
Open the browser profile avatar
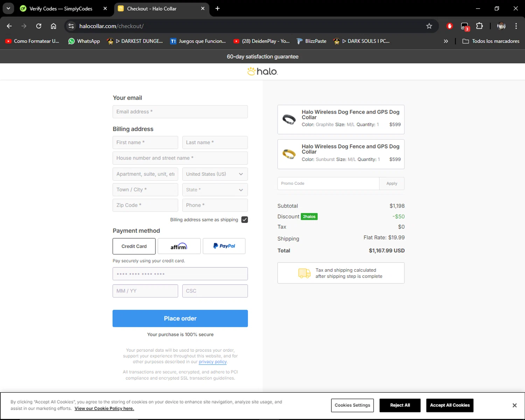click(501, 26)
